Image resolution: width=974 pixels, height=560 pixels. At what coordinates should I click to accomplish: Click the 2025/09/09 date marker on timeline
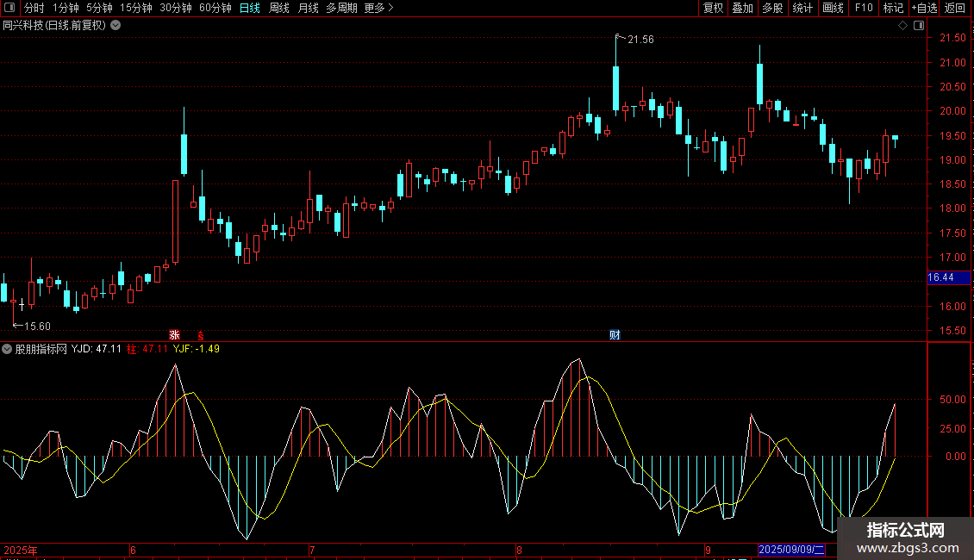(791, 550)
